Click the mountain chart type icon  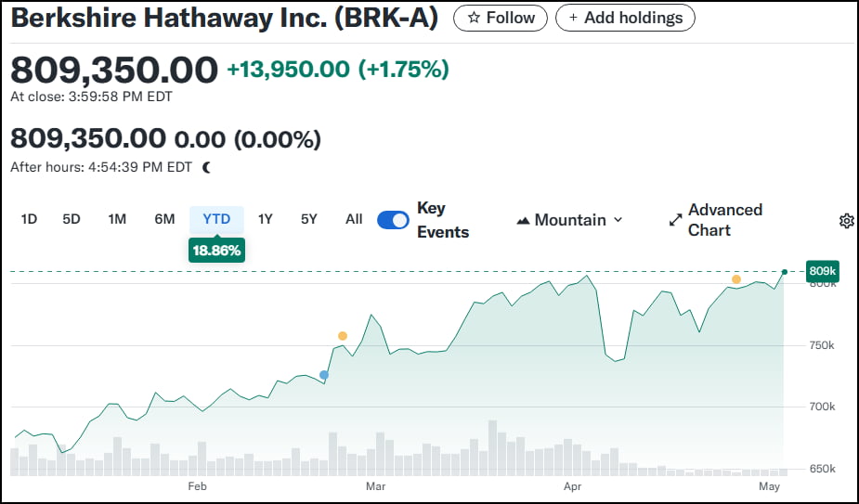pos(523,220)
